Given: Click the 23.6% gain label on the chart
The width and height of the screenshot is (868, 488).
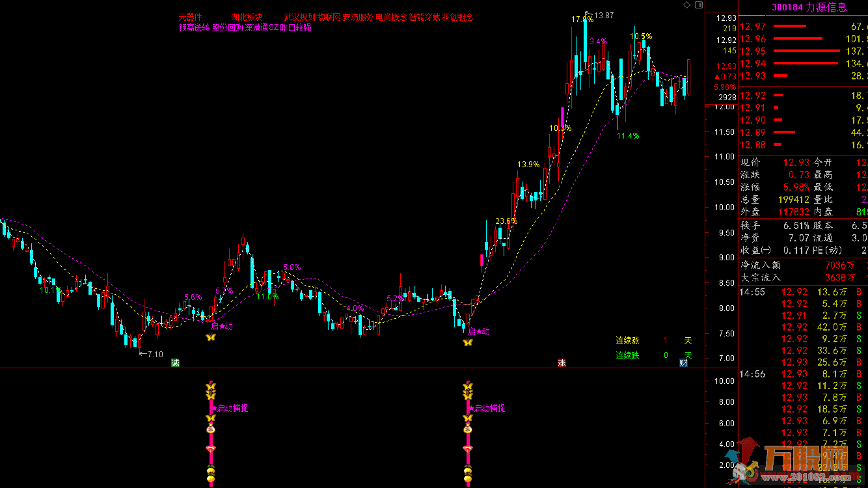Looking at the screenshot, I should [506, 221].
